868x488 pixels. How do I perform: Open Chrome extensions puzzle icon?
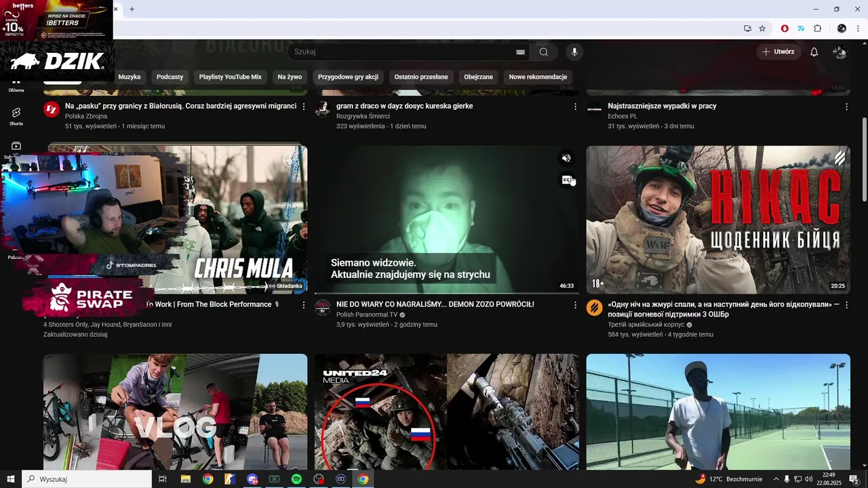(818, 28)
